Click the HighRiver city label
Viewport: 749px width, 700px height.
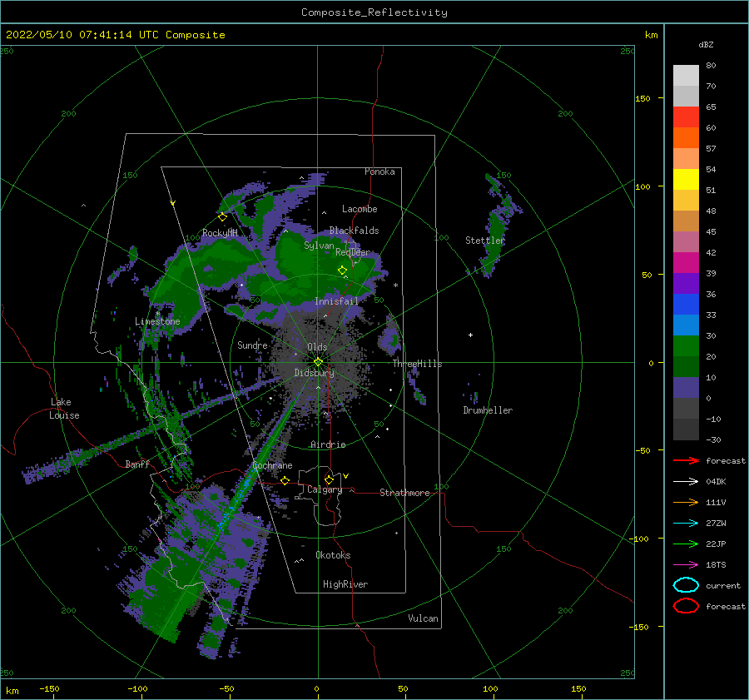(x=345, y=584)
